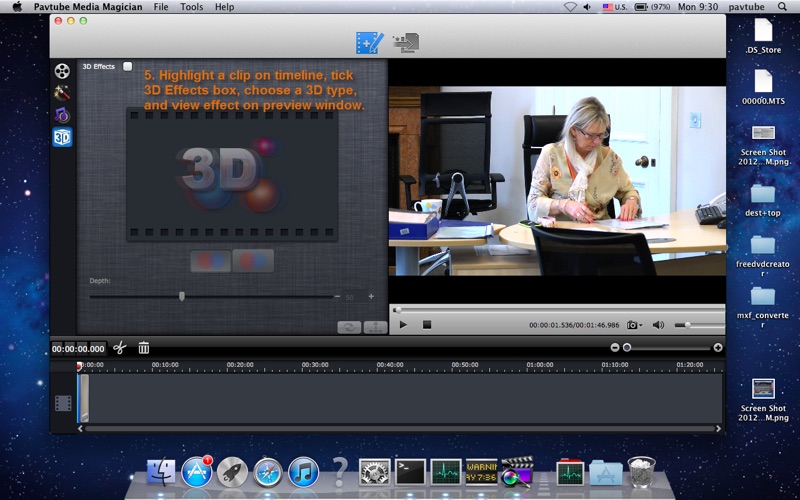Viewport: 800px width, 500px height.
Task: Tick the 3D Effects checkbox
Action: [x=128, y=66]
